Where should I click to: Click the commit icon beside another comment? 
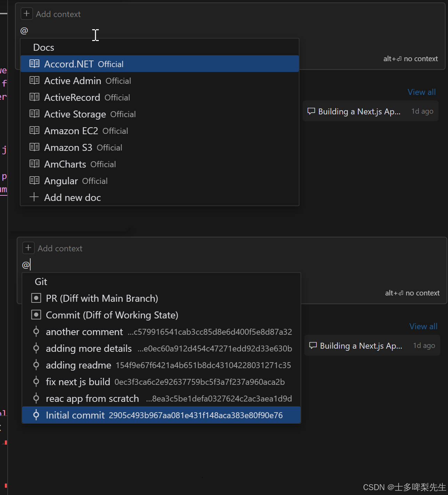coord(36,332)
